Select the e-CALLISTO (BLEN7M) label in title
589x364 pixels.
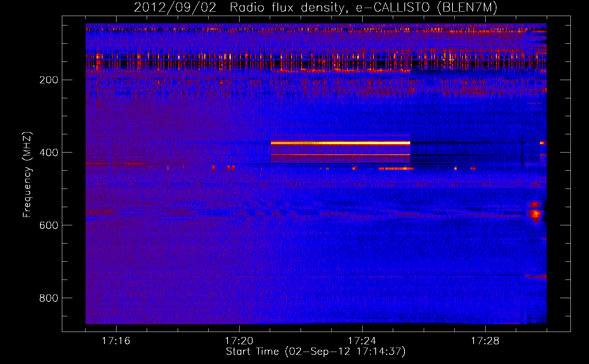click(426, 8)
